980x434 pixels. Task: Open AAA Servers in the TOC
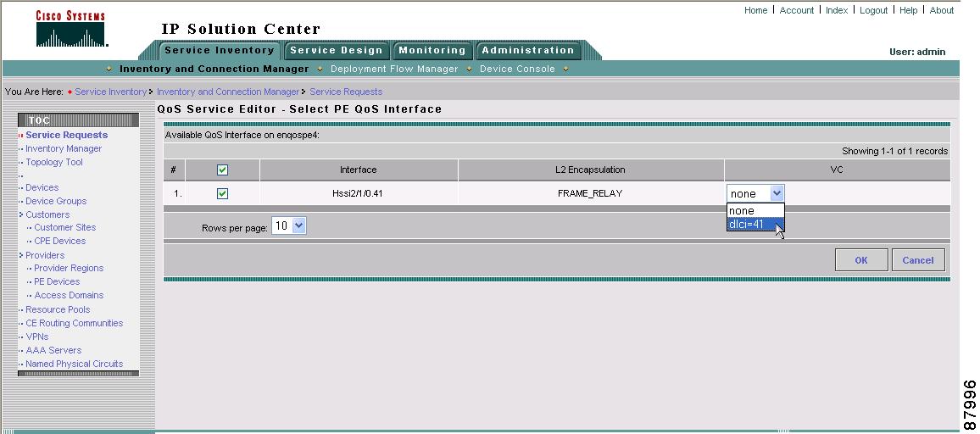point(53,350)
